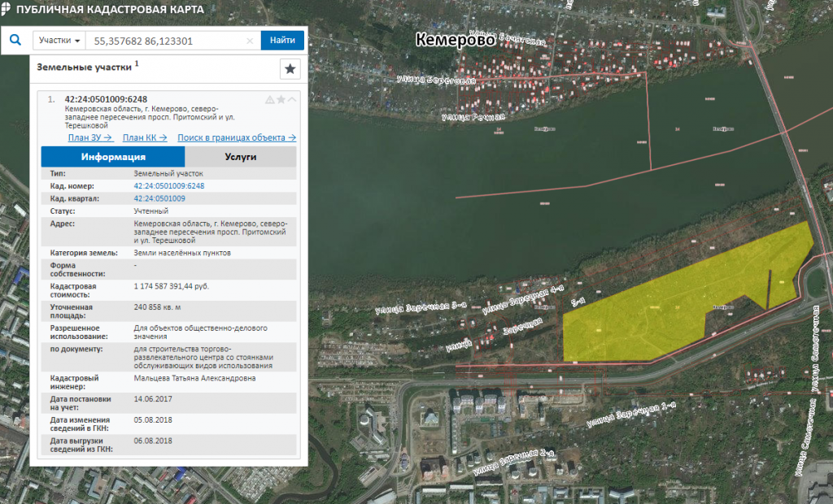Switch to the Услуги tab
The height and width of the screenshot is (504, 833).
click(x=240, y=157)
